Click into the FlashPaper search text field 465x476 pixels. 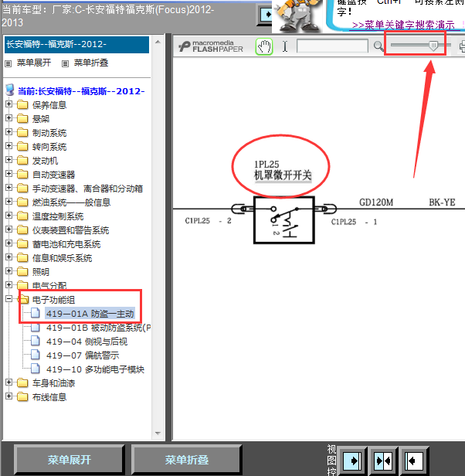click(x=332, y=46)
